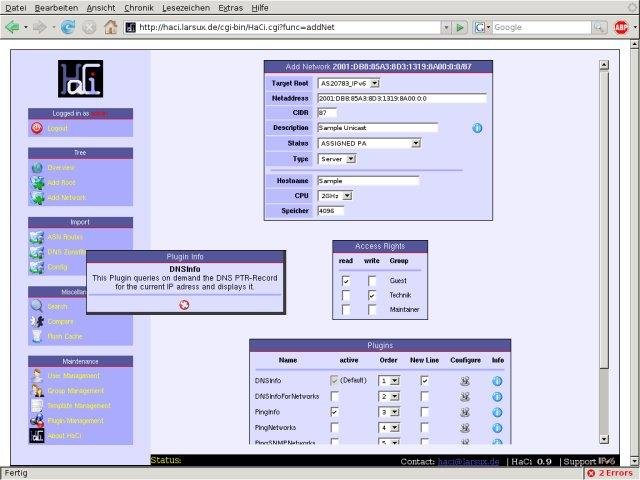Open the Chronik menu
Image resolution: width=640 pixels, height=480 pixels.
tap(139, 8)
